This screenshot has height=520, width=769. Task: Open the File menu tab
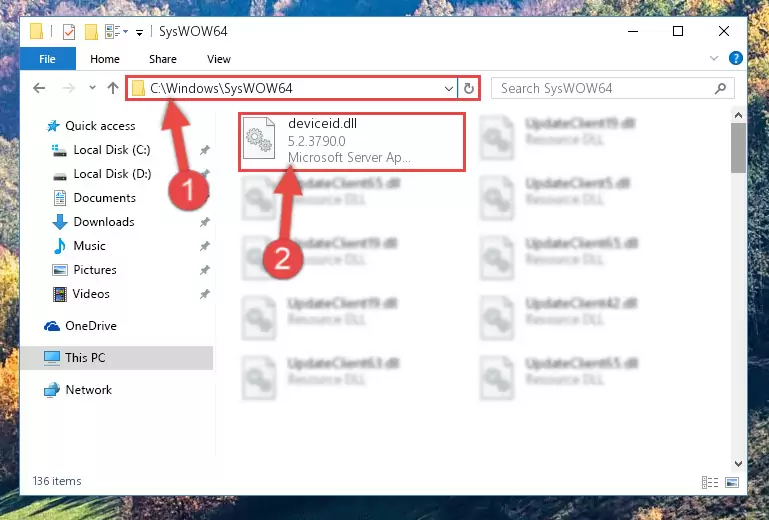[48, 59]
